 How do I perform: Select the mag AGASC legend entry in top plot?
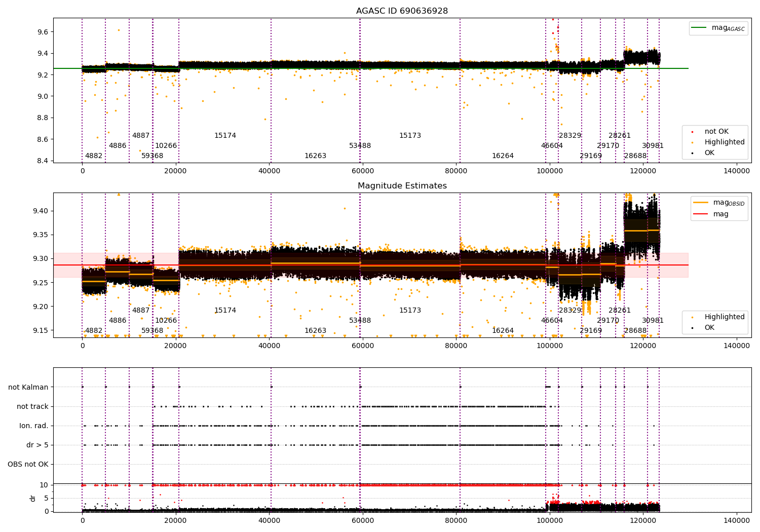[x=717, y=28]
